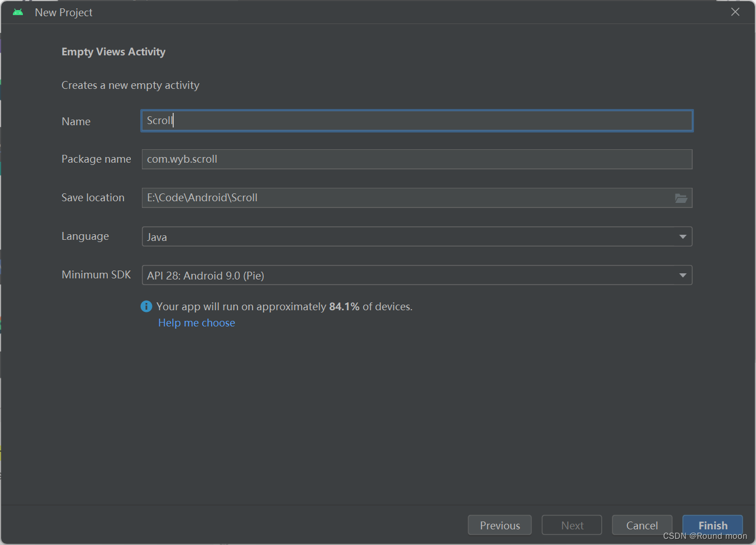The image size is (756, 545).
Task: Click the Android logo in title bar
Action: pos(18,12)
